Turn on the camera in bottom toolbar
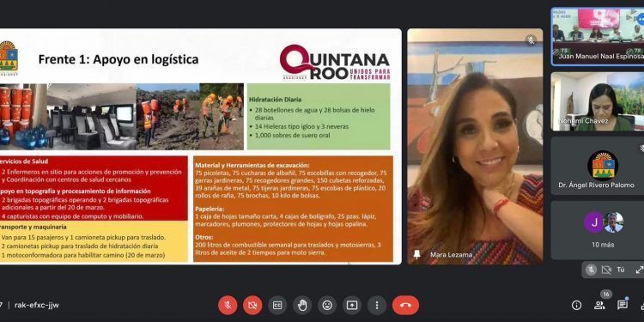Image resolution: width=644 pixels, height=322 pixels. (x=252, y=305)
